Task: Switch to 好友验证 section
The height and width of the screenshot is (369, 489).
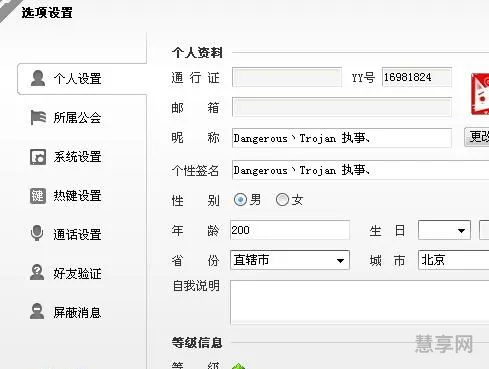Action: 77,273
